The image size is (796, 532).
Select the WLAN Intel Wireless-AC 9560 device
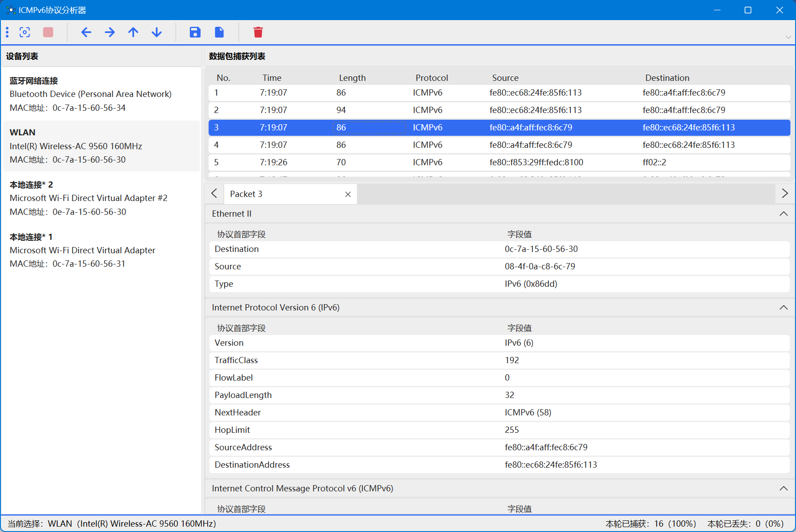click(101, 146)
